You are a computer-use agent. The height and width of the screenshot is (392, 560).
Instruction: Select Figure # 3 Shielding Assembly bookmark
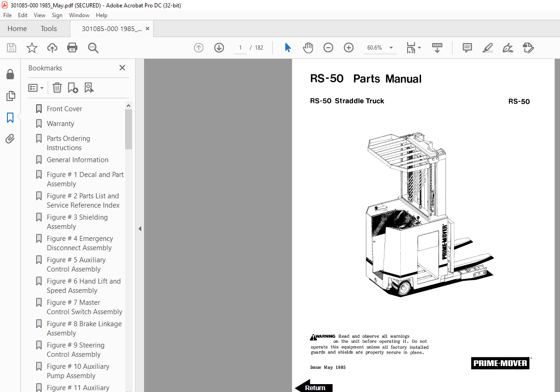tap(77, 222)
